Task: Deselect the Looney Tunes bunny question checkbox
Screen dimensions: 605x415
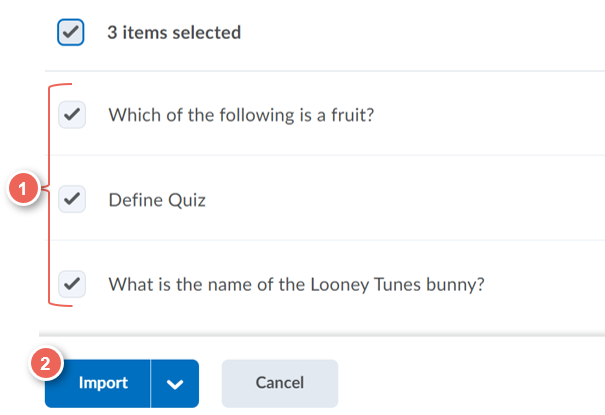Action: [72, 284]
